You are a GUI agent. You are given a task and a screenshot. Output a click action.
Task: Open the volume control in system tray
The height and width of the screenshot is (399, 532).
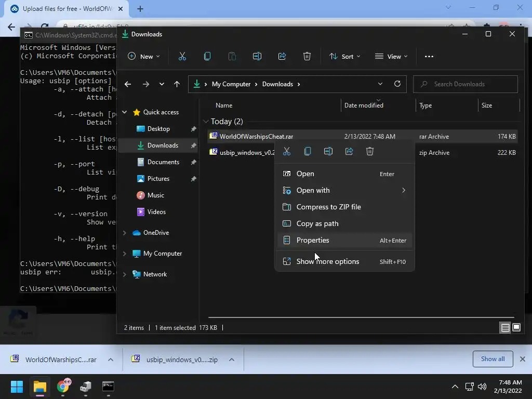pos(482,387)
